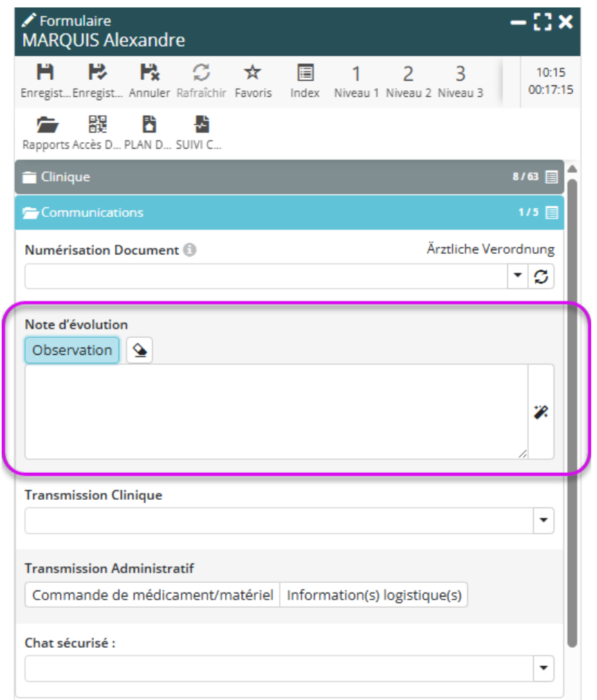Image resolution: width=597 pixels, height=700 pixels.
Task: Click the first Enregistrer save icon
Action: (x=45, y=73)
